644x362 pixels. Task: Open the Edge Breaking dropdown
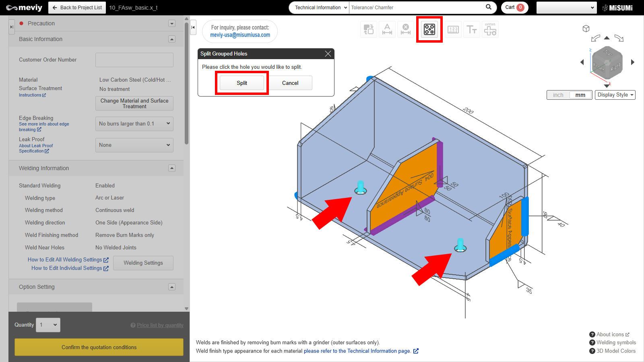(134, 124)
